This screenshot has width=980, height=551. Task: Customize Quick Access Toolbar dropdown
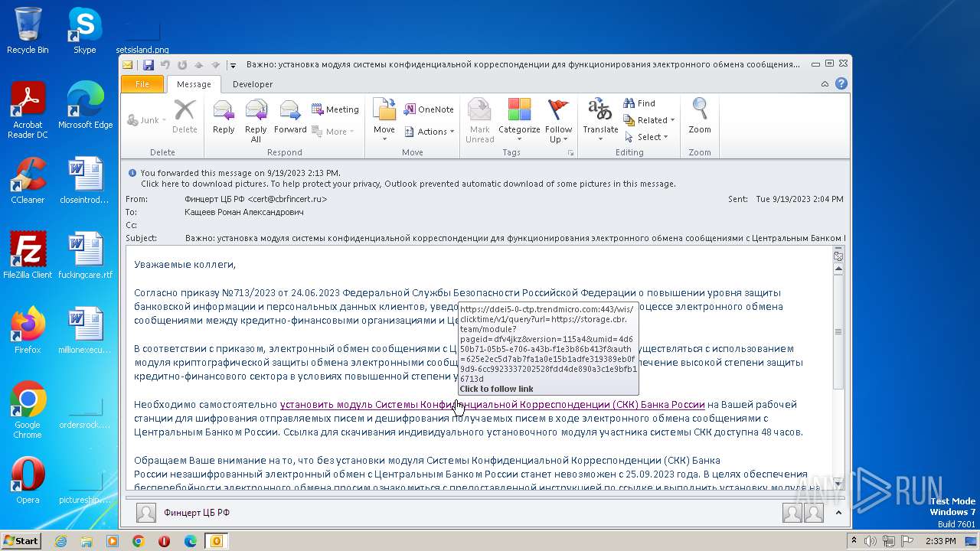(233, 65)
